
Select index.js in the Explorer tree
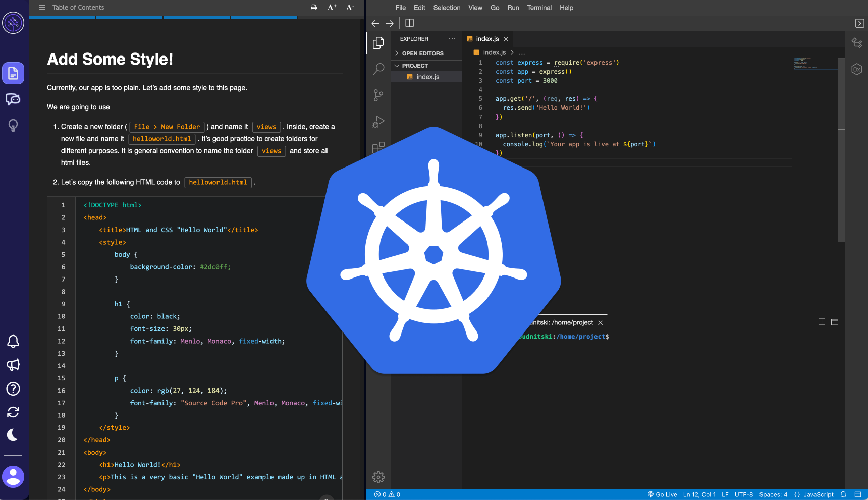427,77
